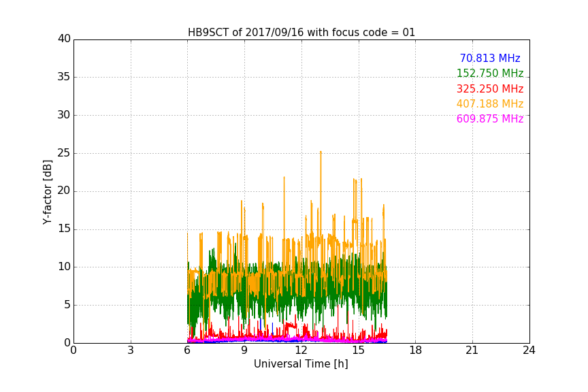Click the Universal Time [h] axis label
588x392 pixels.
(301, 364)
